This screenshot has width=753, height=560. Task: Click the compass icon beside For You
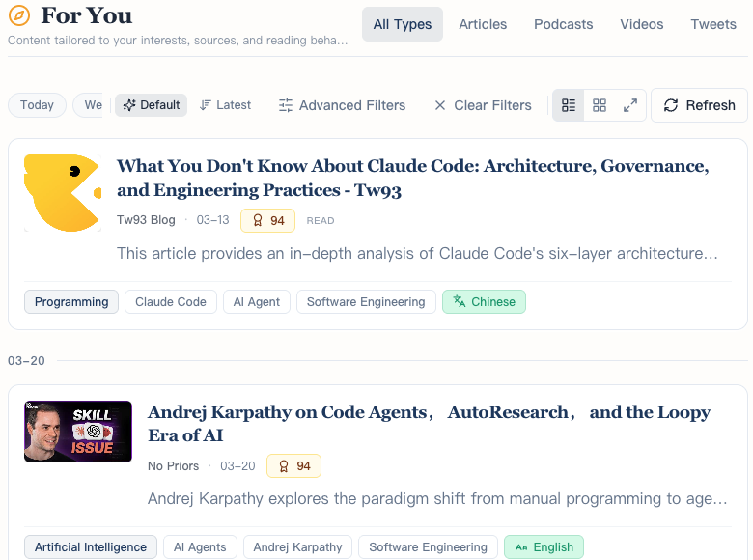tap(18, 16)
